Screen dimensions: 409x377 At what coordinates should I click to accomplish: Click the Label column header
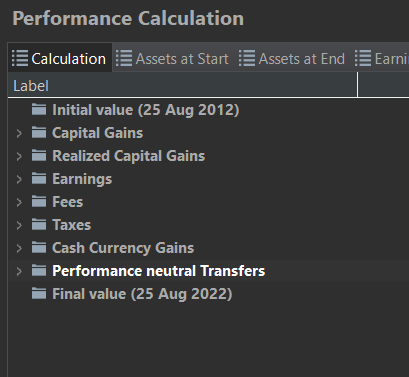(182, 86)
